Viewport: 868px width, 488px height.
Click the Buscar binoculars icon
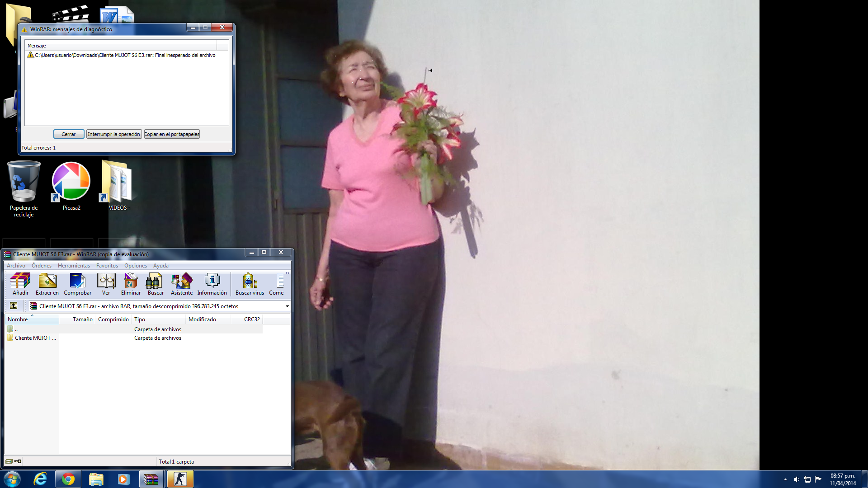coord(156,284)
